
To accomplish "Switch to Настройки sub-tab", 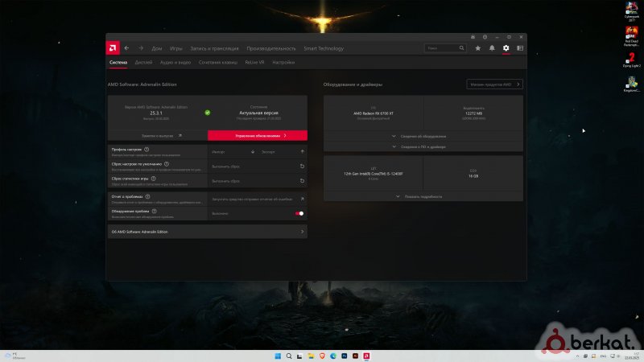I will point(283,63).
